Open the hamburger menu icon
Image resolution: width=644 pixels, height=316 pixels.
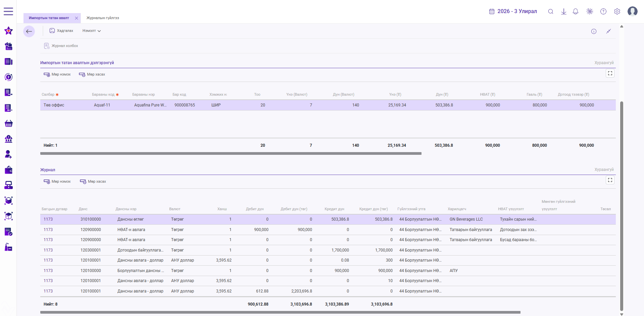pos(8,11)
